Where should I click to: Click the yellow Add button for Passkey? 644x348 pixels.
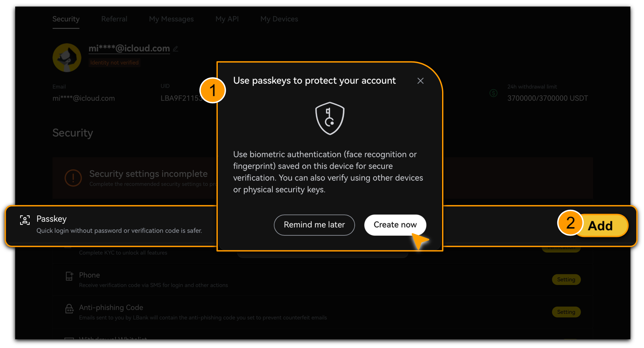tap(600, 226)
